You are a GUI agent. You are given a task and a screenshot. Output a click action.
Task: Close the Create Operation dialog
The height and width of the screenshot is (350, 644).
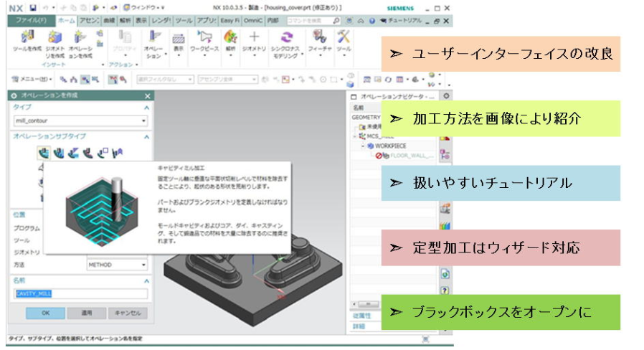[148, 95]
